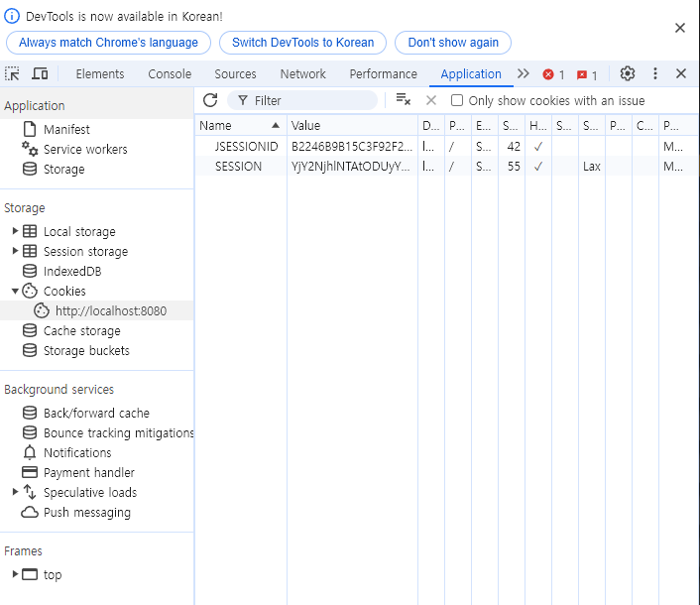
Task: Open Cache storage item
Action: point(81,331)
